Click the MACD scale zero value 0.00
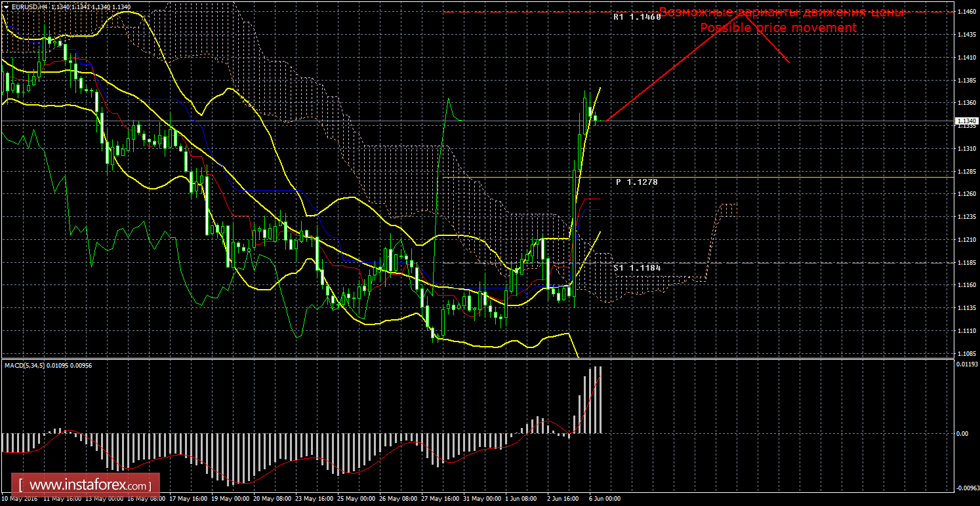Image resolution: width=980 pixels, height=506 pixels. (x=963, y=434)
